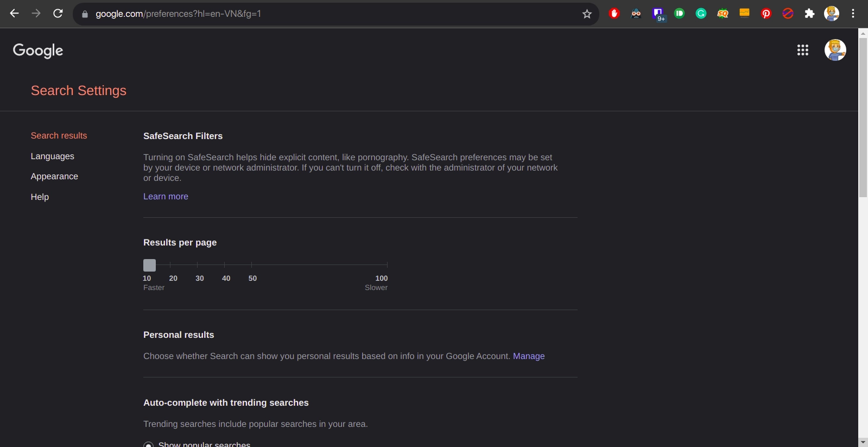Open the Pushbullet green extension icon
This screenshot has width=868, height=447.
click(679, 14)
